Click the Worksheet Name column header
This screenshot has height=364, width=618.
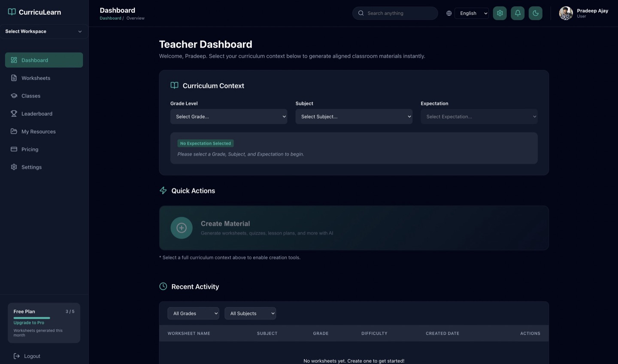tap(189, 333)
